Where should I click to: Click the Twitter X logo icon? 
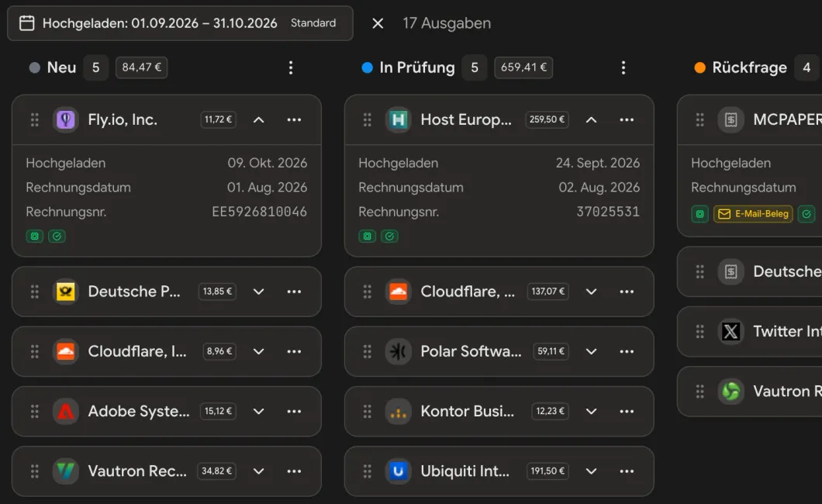pos(730,331)
